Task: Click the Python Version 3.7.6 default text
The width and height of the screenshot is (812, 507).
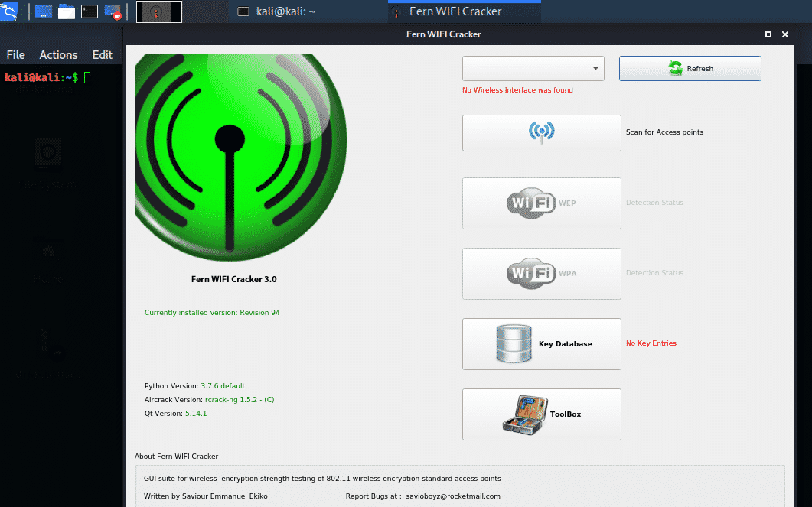Action: click(x=194, y=386)
